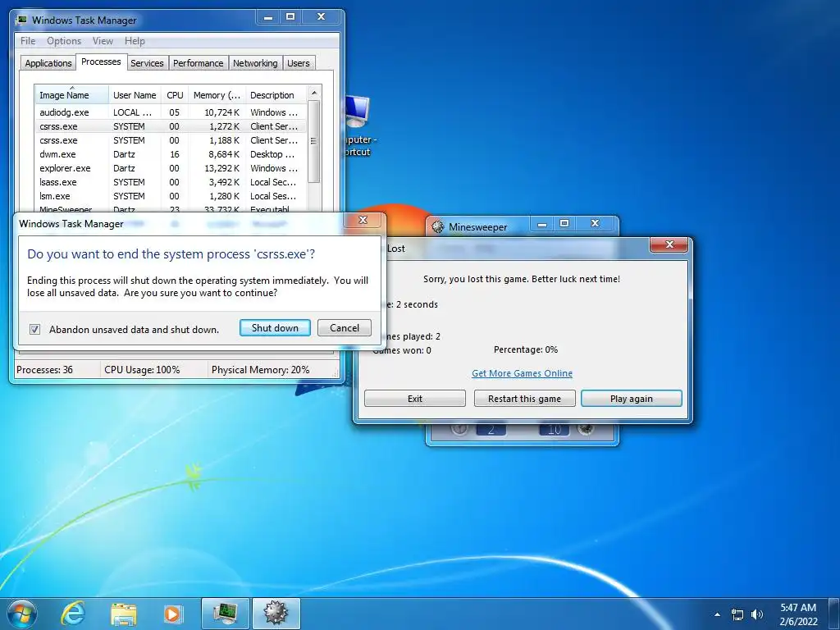This screenshot has width=840, height=630.
Task: Close the csrss.exe warning dialog
Action: pyautogui.click(x=363, y=220)
